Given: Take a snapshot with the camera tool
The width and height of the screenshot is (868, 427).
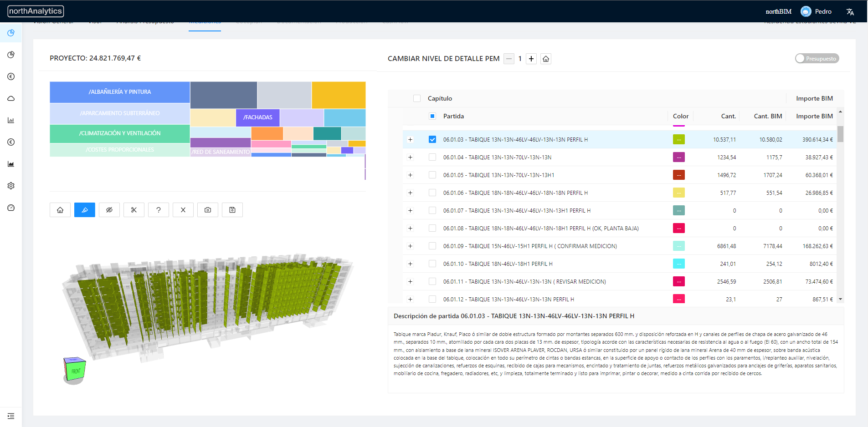Looking at the screenshot, I should tap(208, 210).
